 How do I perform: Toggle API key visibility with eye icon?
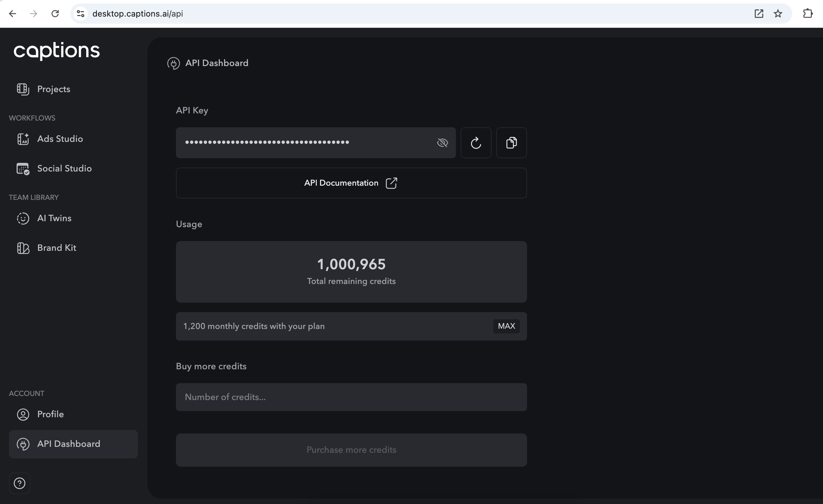pyautogui.click(x=442, y=143)
